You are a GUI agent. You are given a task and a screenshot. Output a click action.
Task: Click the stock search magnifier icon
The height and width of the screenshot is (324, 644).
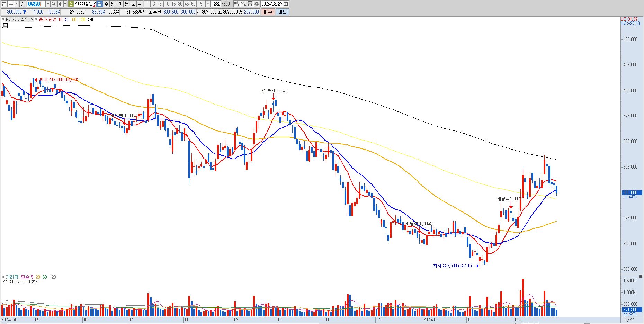point(53,4)
